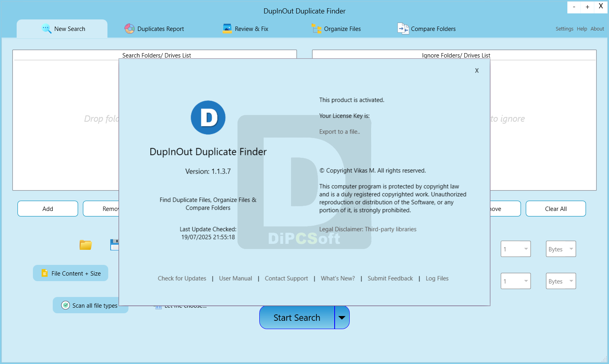Click the blue floppy disk save icon
The height and width of the screenshot is (364, 609).
115,245
